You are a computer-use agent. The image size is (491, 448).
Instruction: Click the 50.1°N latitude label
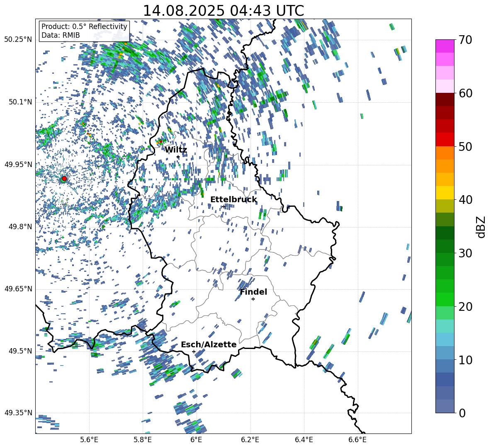pos(20,102)
